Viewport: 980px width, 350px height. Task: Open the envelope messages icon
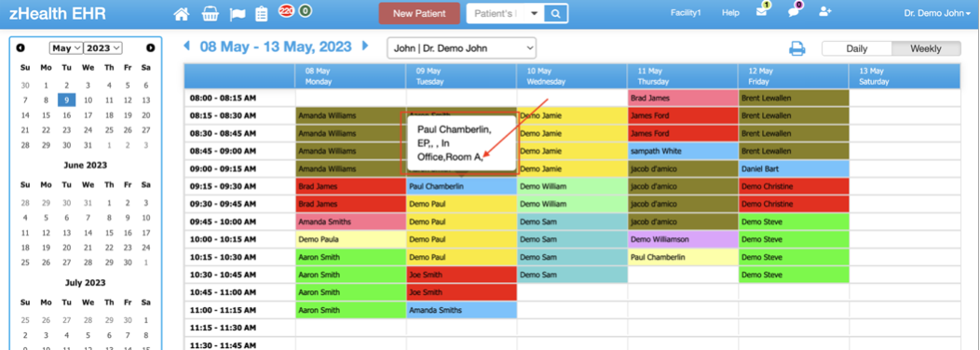[x=761, y=12]
